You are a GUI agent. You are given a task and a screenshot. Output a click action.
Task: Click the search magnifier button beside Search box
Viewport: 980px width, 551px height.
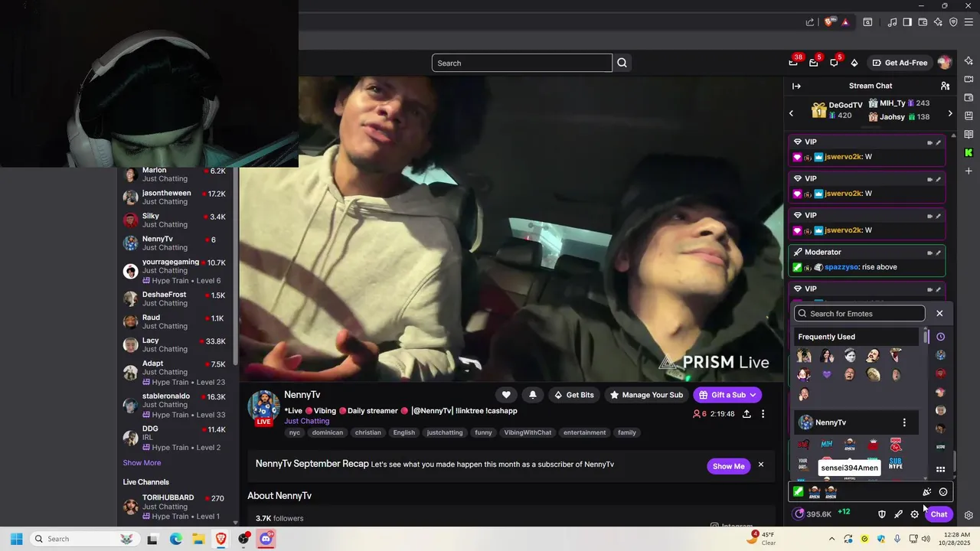click(622, 63)
